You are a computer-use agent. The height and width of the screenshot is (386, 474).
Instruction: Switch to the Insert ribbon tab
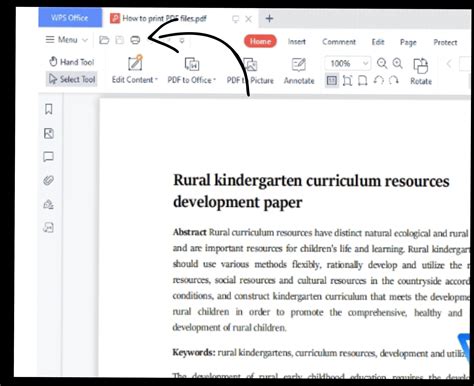(x=297, y=42)
